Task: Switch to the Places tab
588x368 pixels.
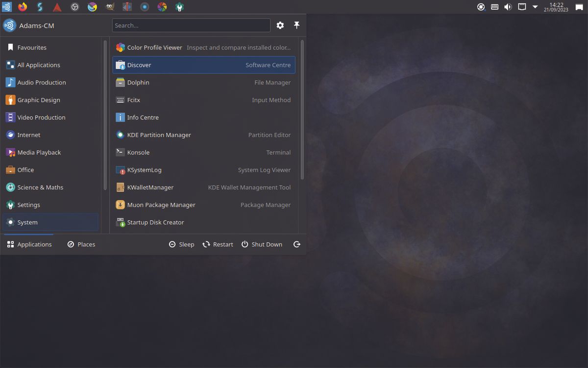Action: tap(81, 244)
